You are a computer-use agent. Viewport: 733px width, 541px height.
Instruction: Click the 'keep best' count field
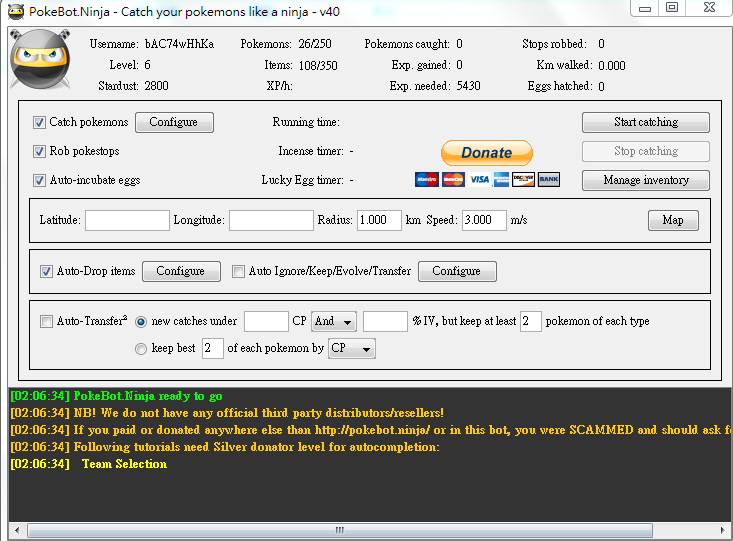coord(213,349)
